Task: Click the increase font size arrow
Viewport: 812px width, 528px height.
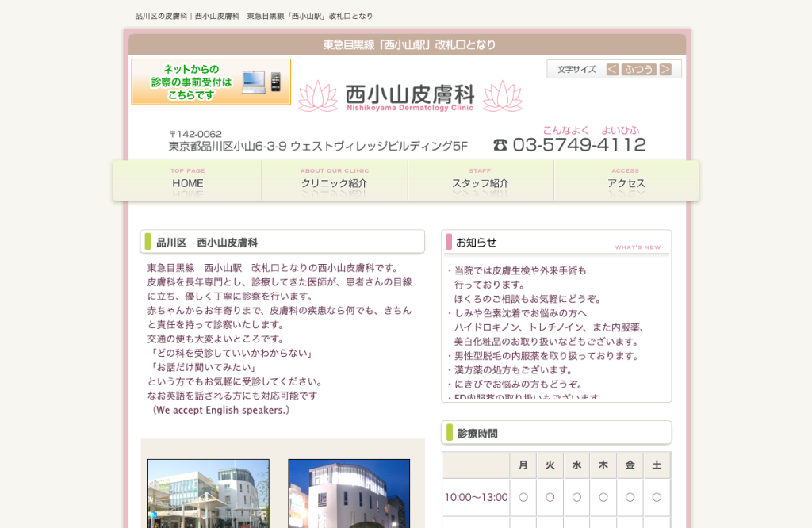Action: [665, 69]
